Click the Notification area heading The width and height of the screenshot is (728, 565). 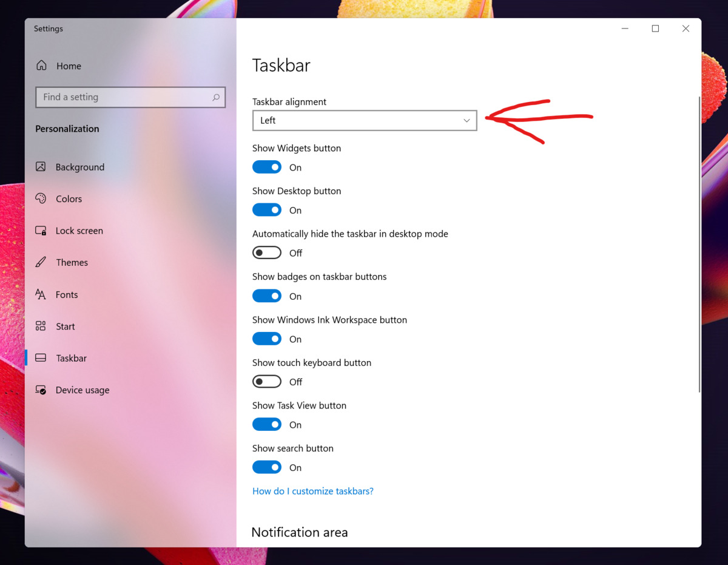pyautogui.click(x=300, y=532)
